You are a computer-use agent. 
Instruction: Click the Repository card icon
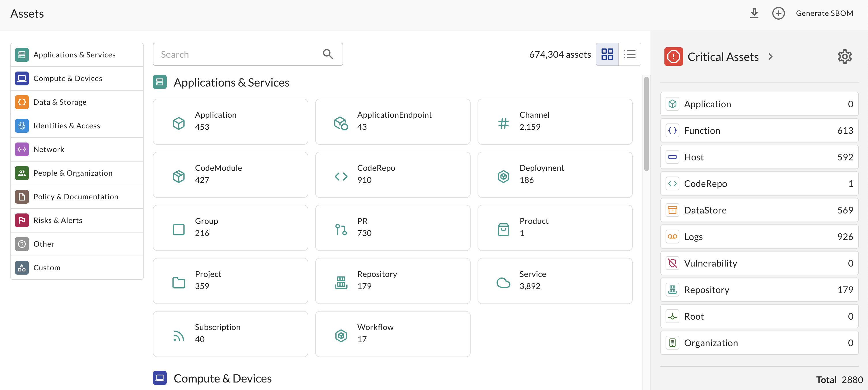click(341, 282)
